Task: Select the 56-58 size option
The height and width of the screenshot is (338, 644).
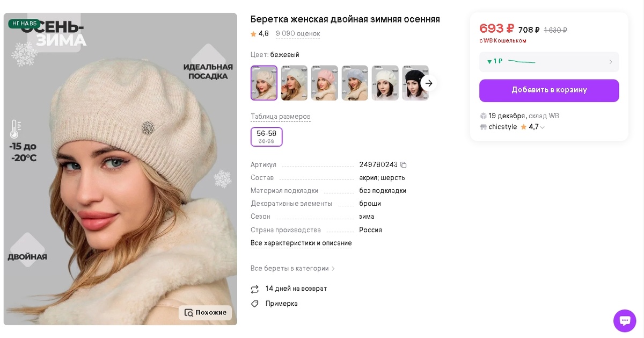Action: coord(266,136)
